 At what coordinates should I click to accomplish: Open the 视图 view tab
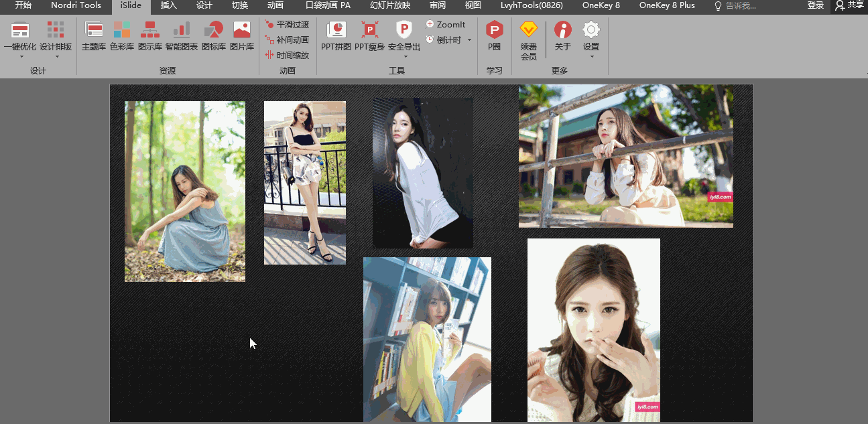473,5
